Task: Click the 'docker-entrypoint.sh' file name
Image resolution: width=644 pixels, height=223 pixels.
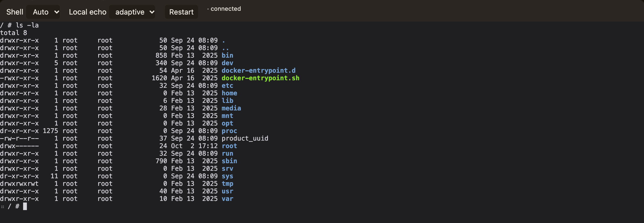Action: point(260,78)
